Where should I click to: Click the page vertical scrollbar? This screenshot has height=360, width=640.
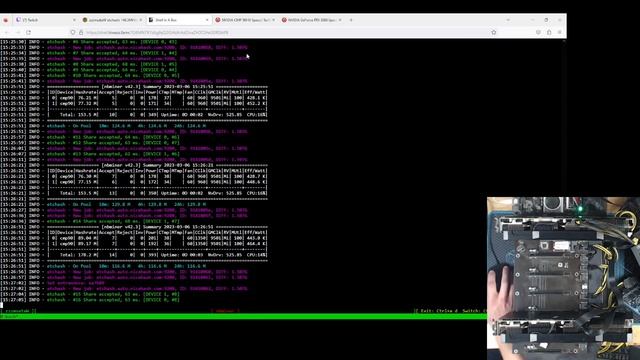564,176
